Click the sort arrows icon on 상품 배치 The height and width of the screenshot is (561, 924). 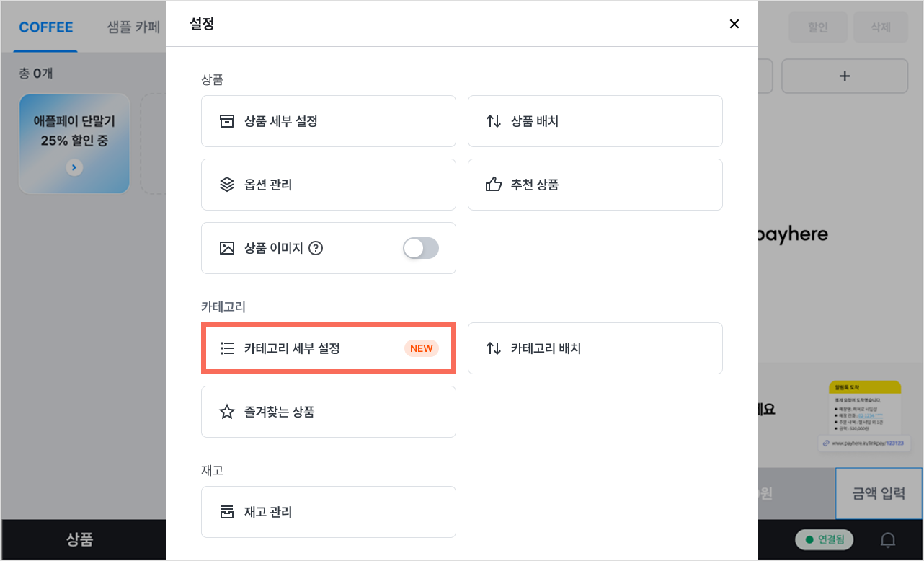tap(494, 121)
